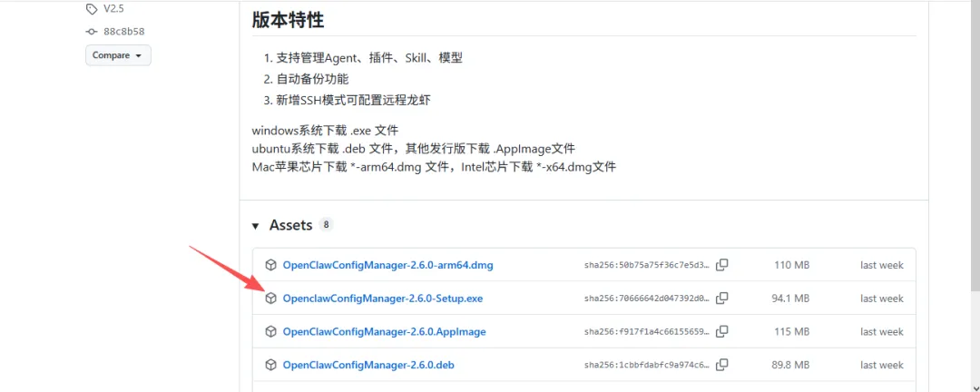Click the ubuntu系统下载 .deb 文件 line
Viewport: 980px width, 392px height.
point(414,149)
